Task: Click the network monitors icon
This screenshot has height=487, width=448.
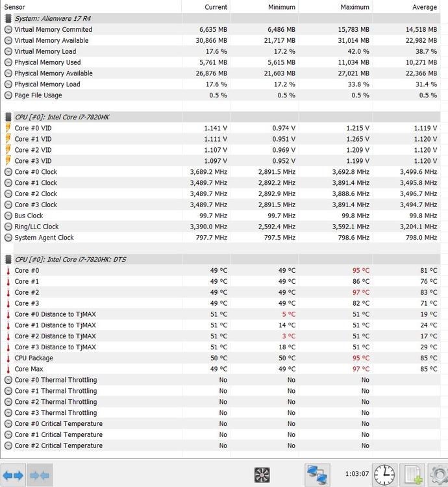Action: click(317, 475)
